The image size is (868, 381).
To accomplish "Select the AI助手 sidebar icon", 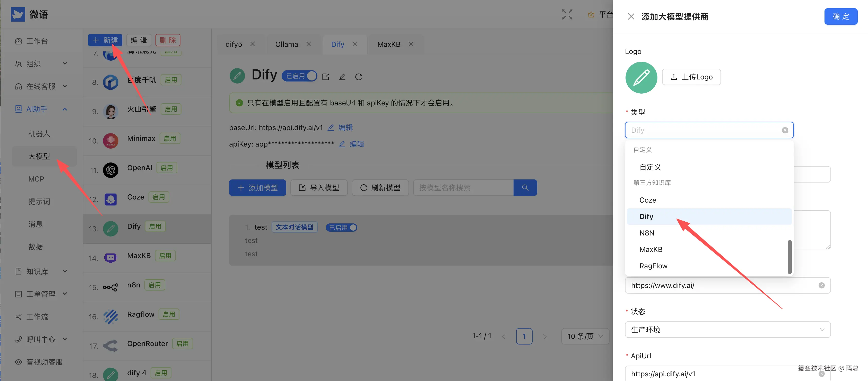I will point(18,109).
